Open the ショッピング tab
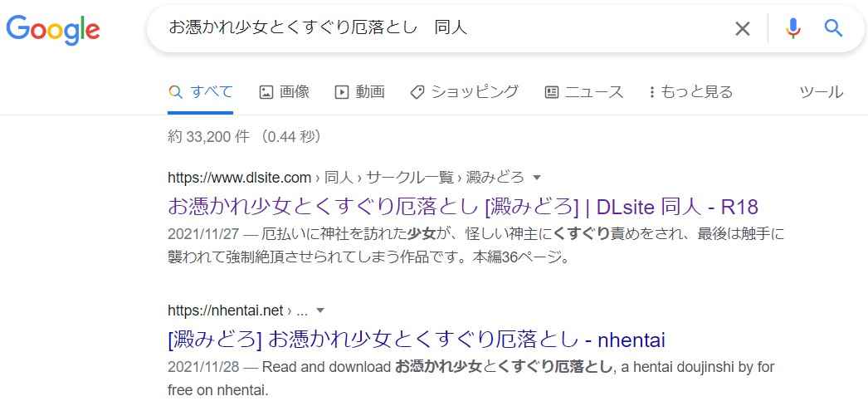 click(465, 92)
